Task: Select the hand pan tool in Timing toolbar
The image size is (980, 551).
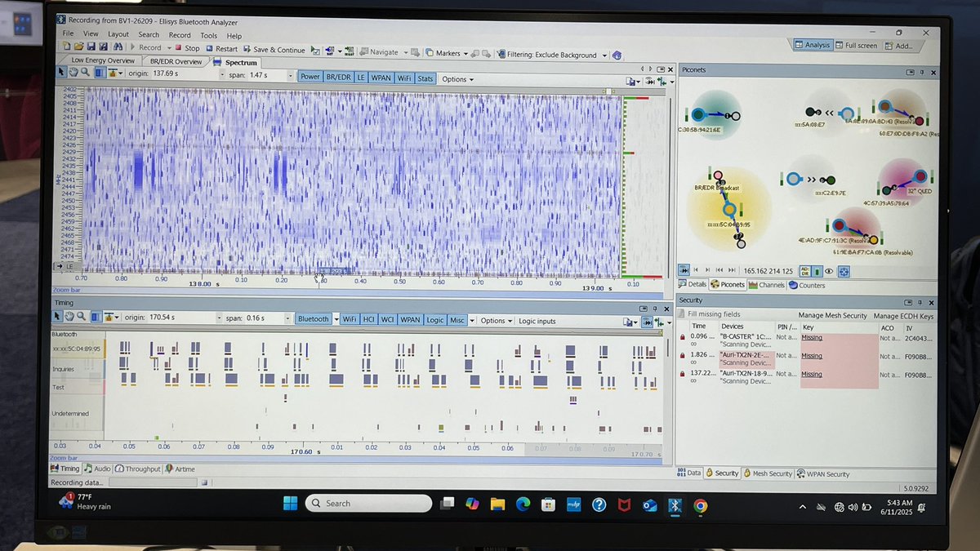Action: click(x=71, y=317)
